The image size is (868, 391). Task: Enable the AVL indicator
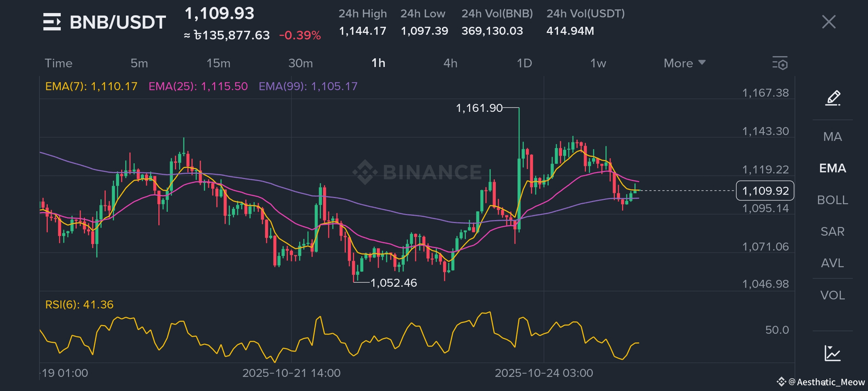pos(832,263)
